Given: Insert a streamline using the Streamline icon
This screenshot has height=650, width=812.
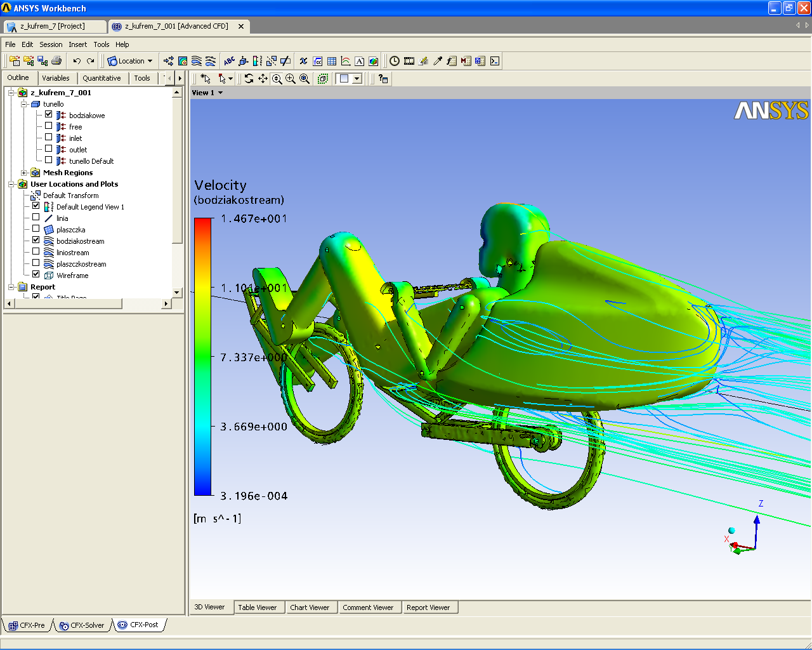Looking at the screenshot, I should click(x=197, y=61).
